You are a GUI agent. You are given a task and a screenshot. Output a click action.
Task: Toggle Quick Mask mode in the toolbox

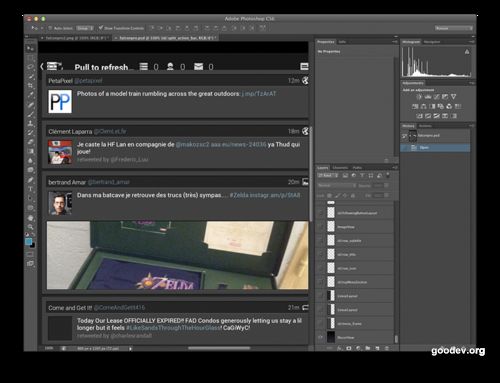pyautogui.click(x=30, y=254)
